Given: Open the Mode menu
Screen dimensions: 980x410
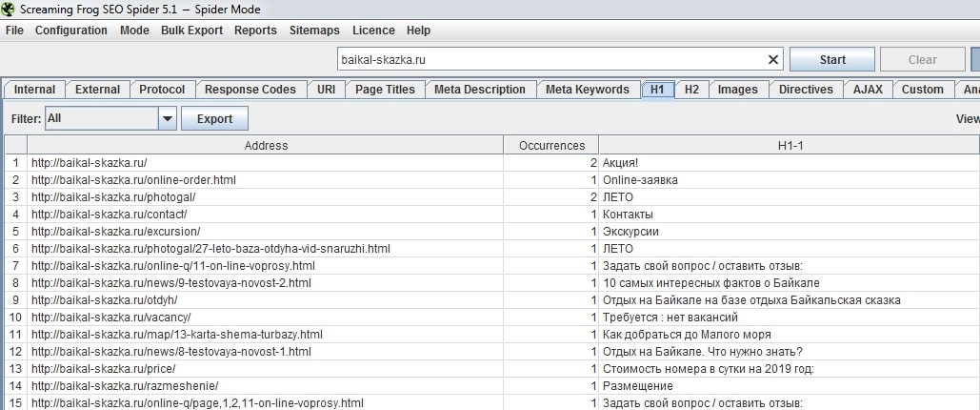Looking at the screenshot, I should (134, 31).
